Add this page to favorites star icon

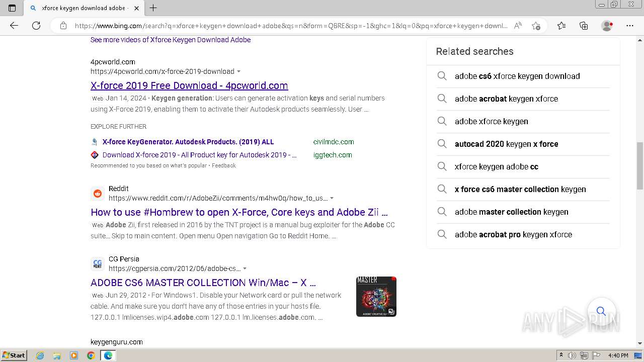click(x=536, y=26)
